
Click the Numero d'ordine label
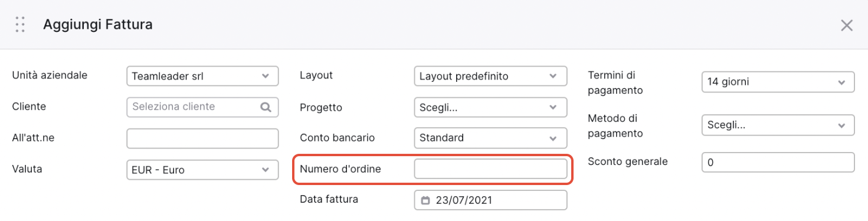(340, 169)
